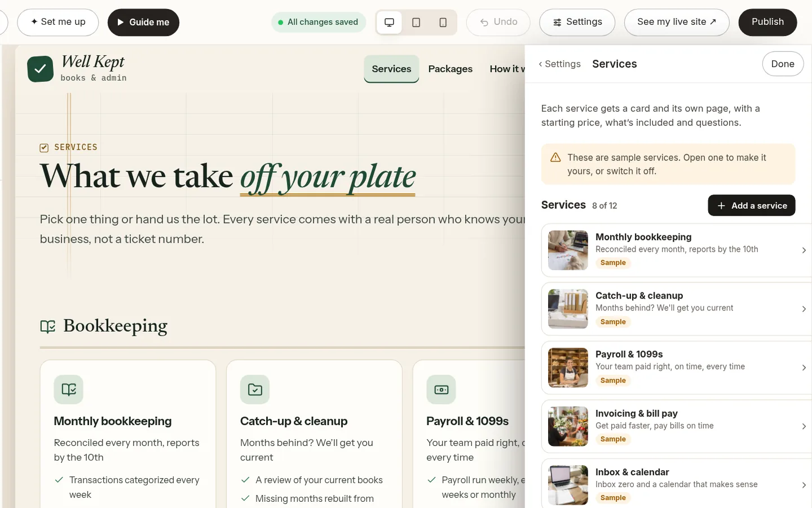Click the Catch-up & cleanup card title
This screenshot has width=812, height=508.
coord(294,421)
